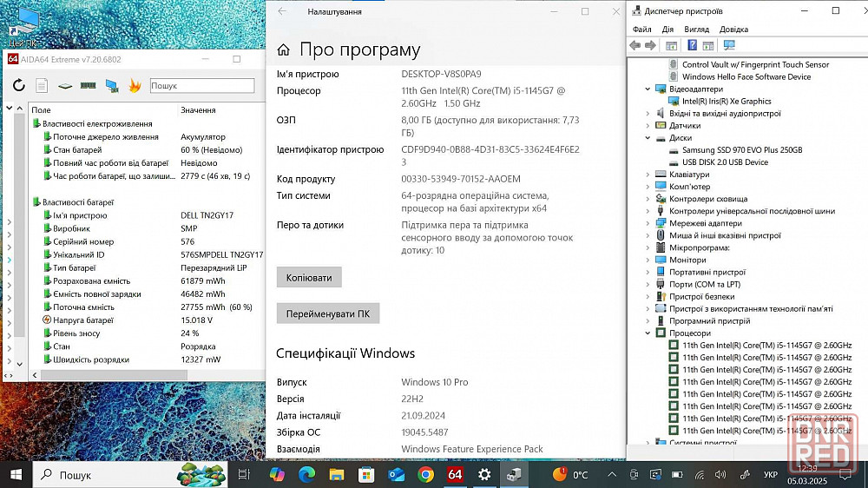Click the home icon beside Про програму
The height and width of the screenshot is (488, 868).
coord(284,50)
